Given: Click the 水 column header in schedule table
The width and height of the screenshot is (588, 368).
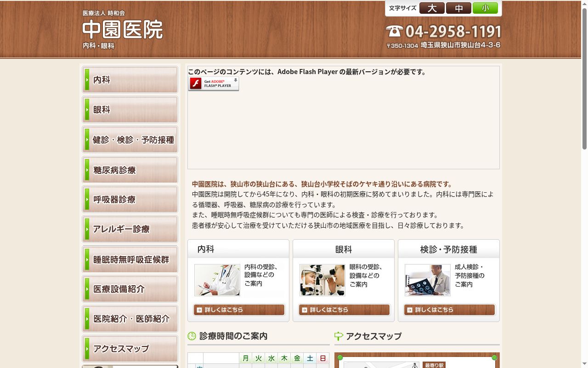Looking at the screenshot, I should 271,358.
